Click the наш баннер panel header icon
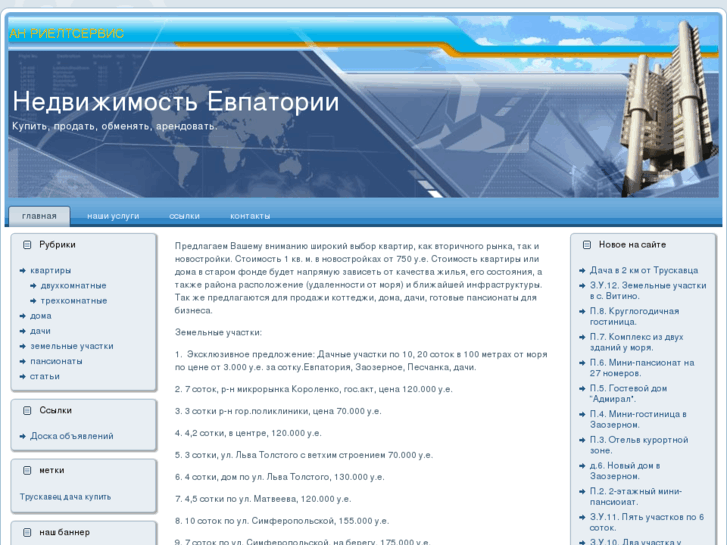Image resolution: width=727 pixels, height=545 pixels. (x=27, y=532)
